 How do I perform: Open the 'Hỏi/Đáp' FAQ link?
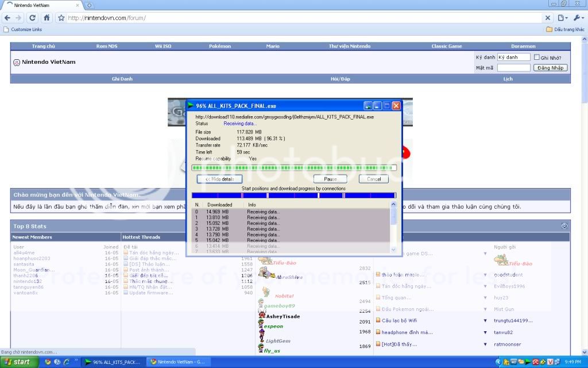click(x=340, y=79)
